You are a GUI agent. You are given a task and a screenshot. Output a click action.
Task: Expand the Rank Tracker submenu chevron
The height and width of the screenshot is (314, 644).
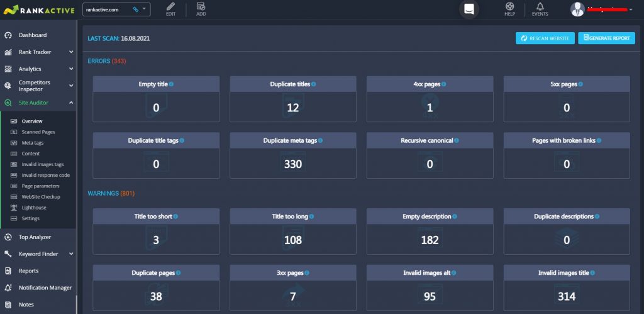pos(71,52)
